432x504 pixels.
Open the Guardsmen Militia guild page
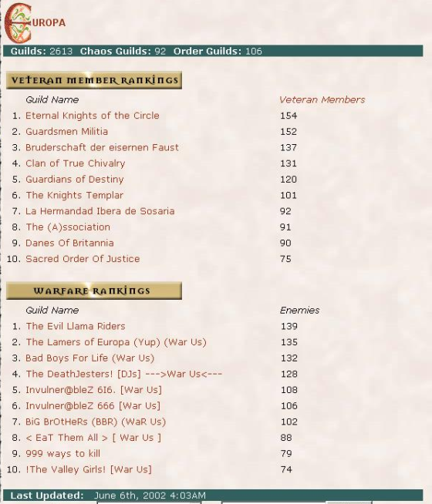pos(66,132)
